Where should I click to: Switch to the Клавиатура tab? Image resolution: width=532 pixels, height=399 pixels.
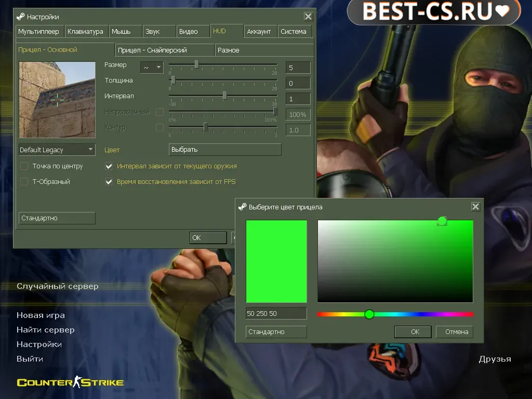(x=86, y=32)
